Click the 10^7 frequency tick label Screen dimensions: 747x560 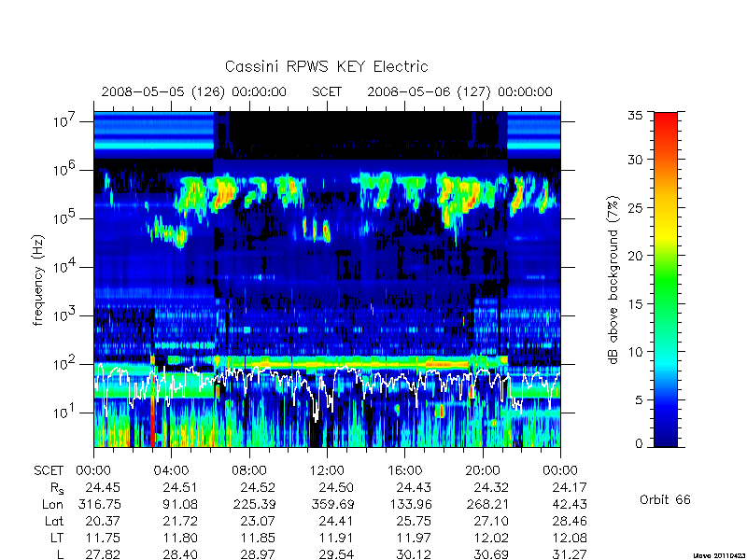point(64,120)
